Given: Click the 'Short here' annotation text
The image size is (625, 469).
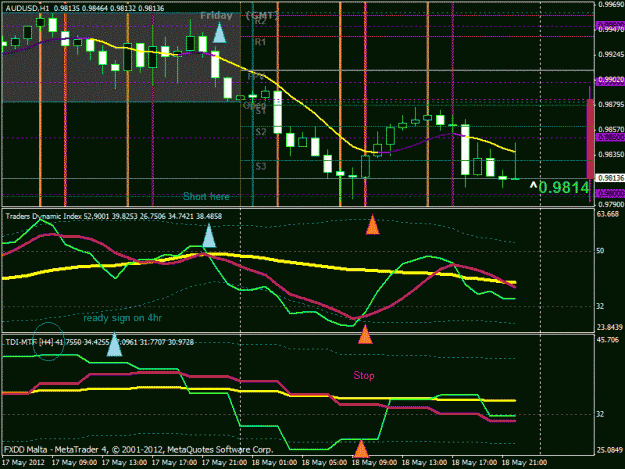Looking at the screenshot, I should click(x=206, y=196).
